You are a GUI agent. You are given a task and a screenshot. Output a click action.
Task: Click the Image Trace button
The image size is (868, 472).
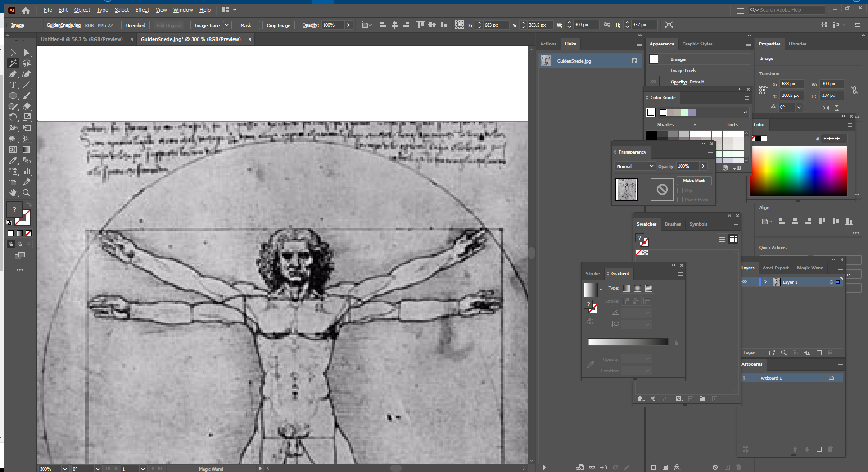pyautogui.click(x=207, y=25)
